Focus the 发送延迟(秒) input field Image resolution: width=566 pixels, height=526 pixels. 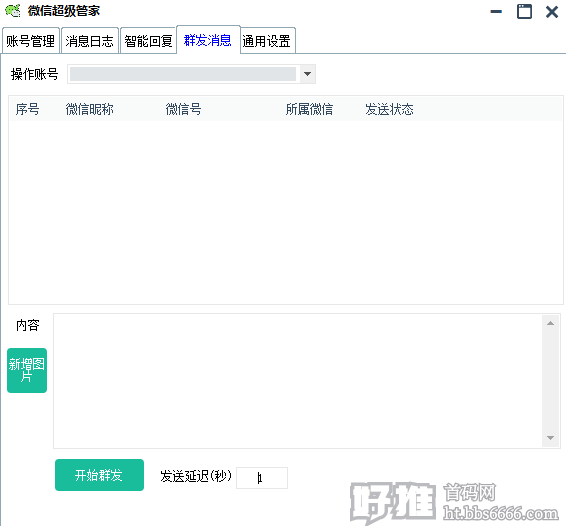pos(262,478)
